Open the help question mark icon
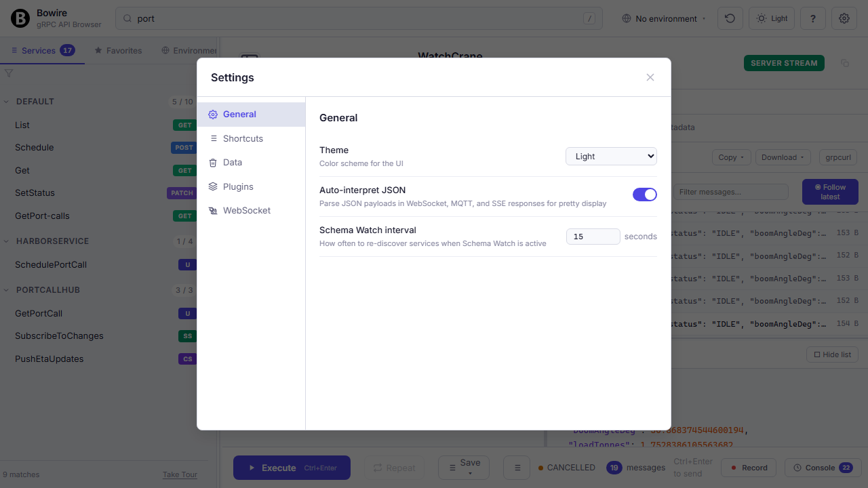This screenshot has height=488, width=868. pos(813,18)
